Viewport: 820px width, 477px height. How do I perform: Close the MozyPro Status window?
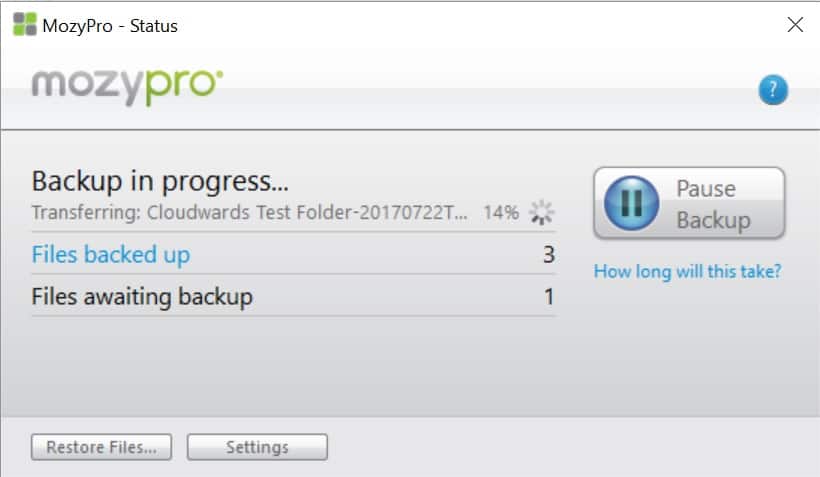[795, 25]
